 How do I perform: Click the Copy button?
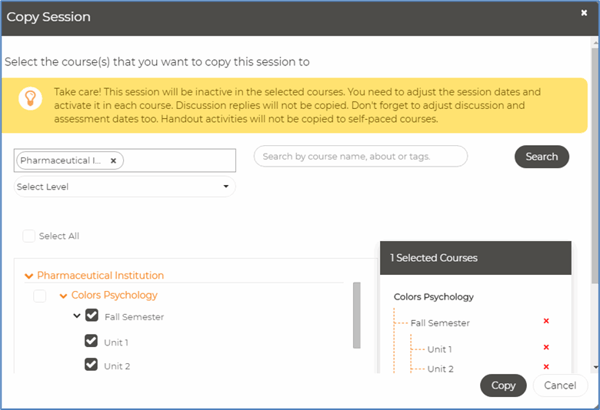503,385
